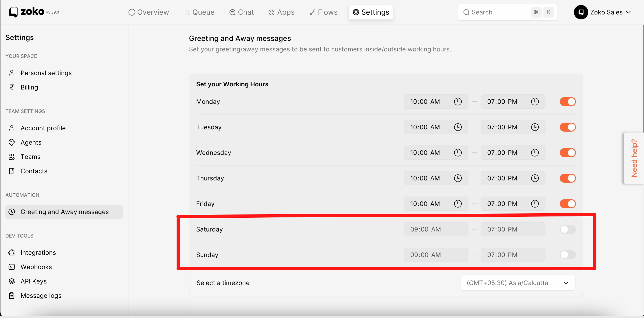Open Monday end time clock picker
This screenshot has height=318, width=644.
[535, 102]
